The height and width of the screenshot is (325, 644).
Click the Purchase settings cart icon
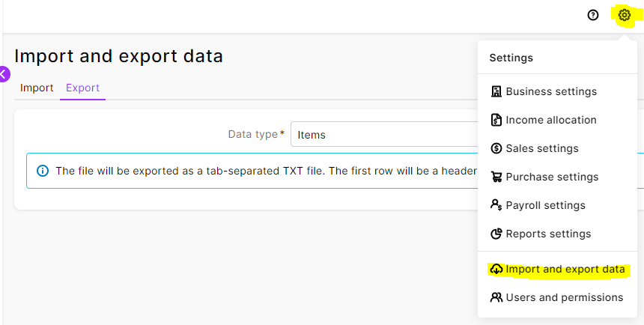(x=496, y=177)
